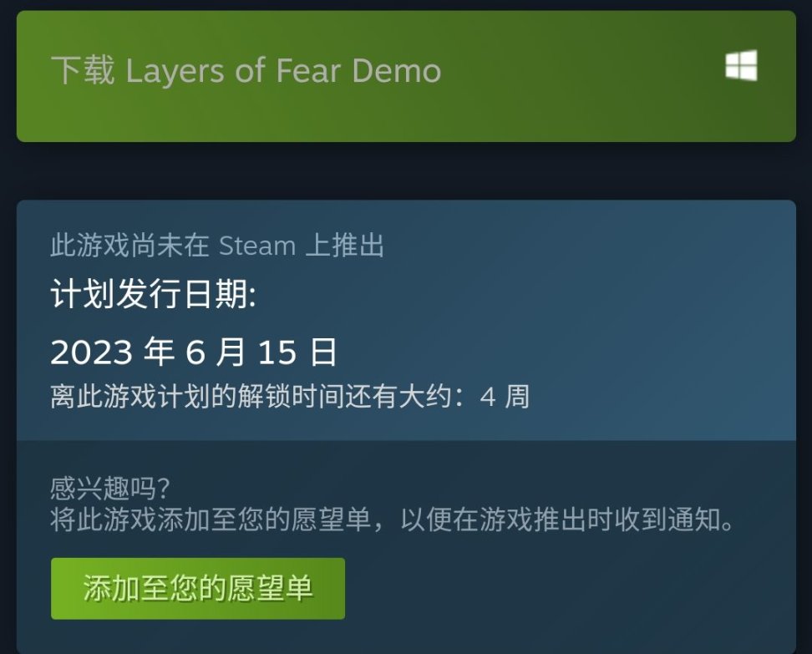Click the Windows platform logo icon

pos(741,66)
